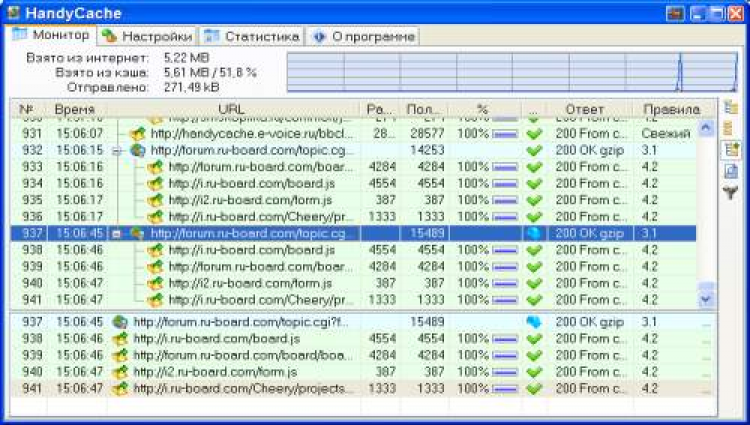Click the tree view icon beside the Правила header

[x=731, y=108]
